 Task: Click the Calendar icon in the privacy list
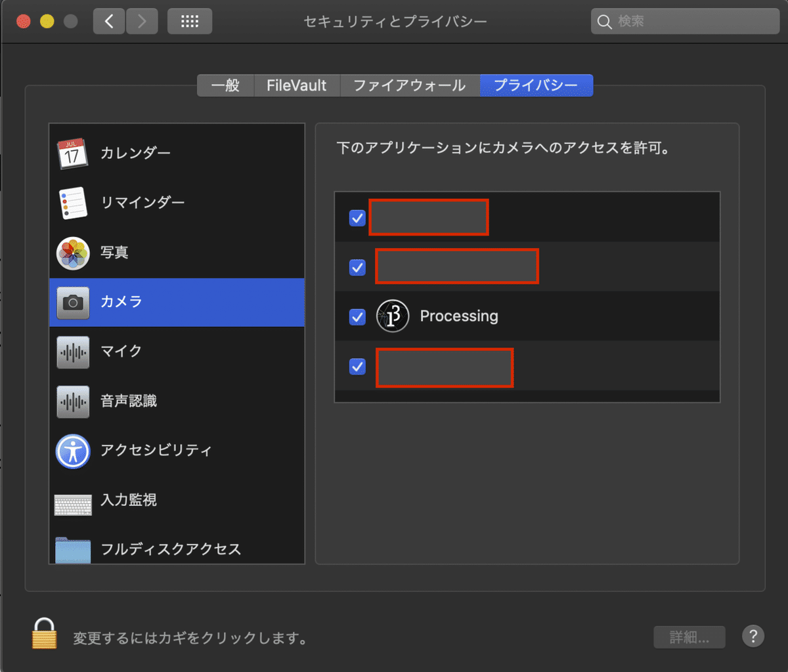(x=72, y=154)
